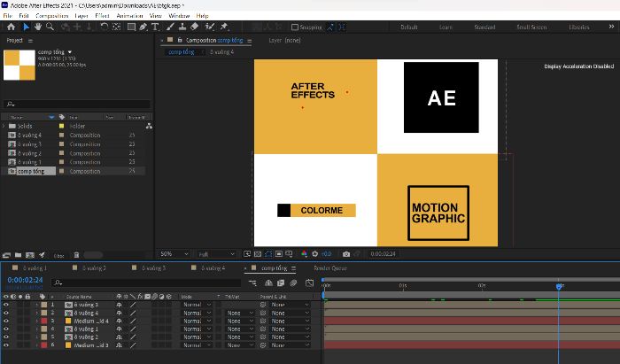Switch to the Render Queue tab
Image resolution: width=620 pixels, height=364 pixels.
pyautogui.click(x=330, y=268)
